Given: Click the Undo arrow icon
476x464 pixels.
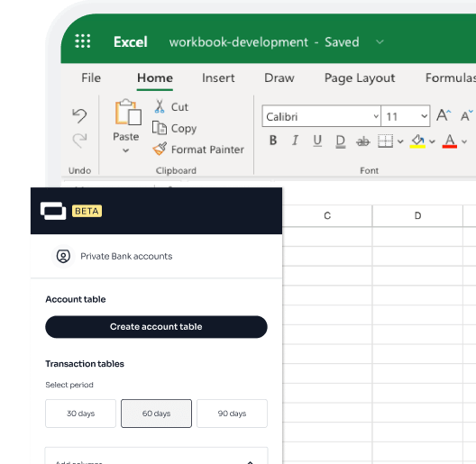Looking at the screenshot, I should coord(79,115).
